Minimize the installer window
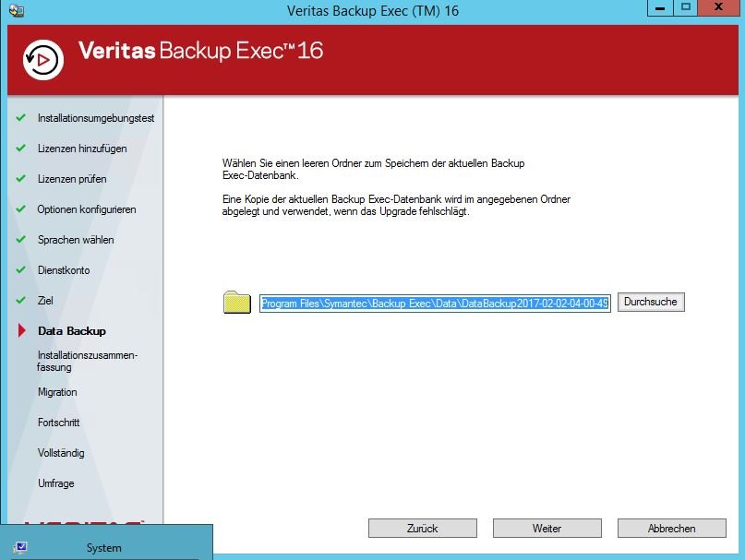 [660, 8]
